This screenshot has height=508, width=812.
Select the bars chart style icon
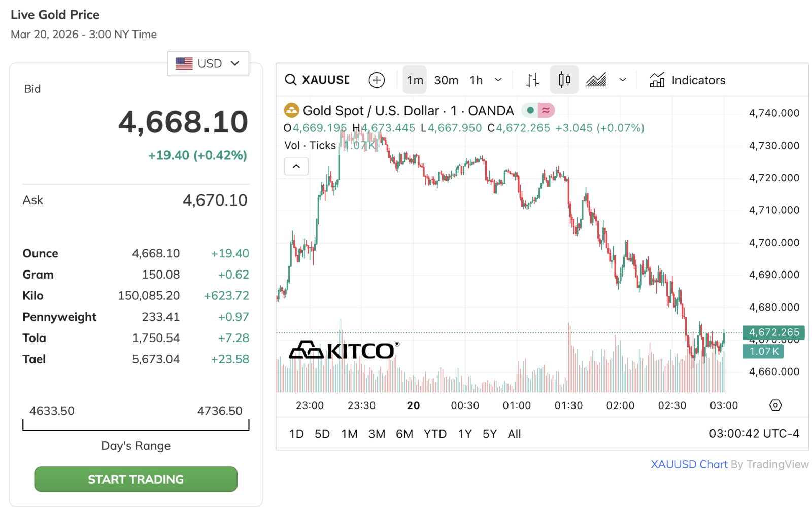point(532,80)
